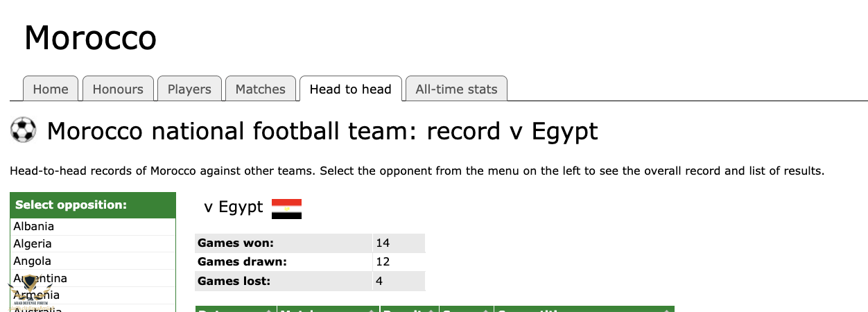Choose Albania from the opposition list
Viewport: 868px width, 312px height.
pos(93,226)
